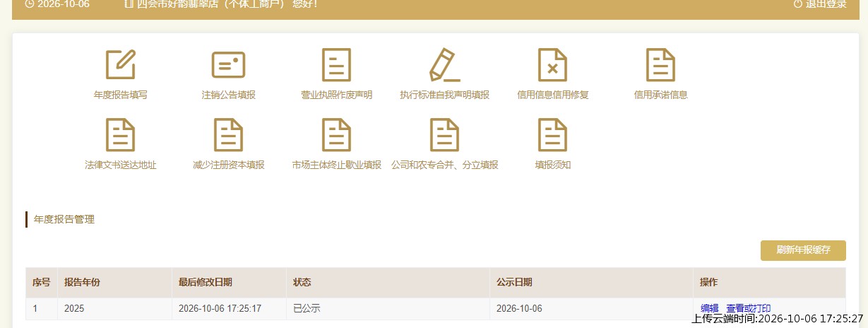This screenshot has height=328, width=868.
Task: Click the 注销公告填报 label
Action: click(x=228, y=95)
